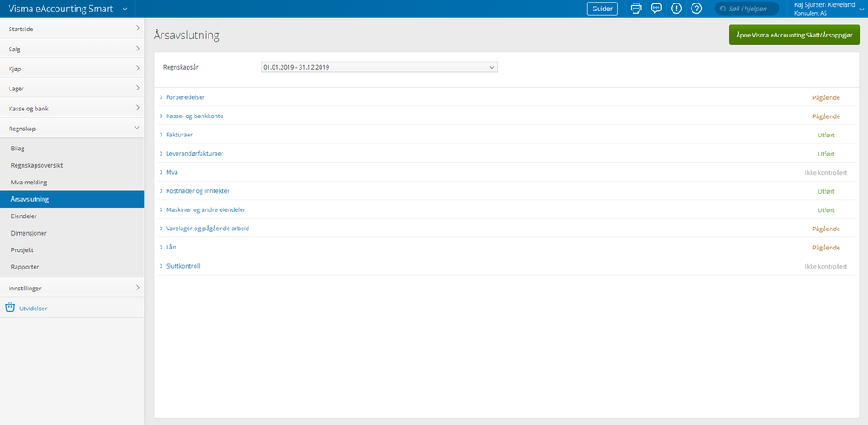Screen dimensions: 868x425
Task: Click the printer icon in top bar
Action: point(636,9)
